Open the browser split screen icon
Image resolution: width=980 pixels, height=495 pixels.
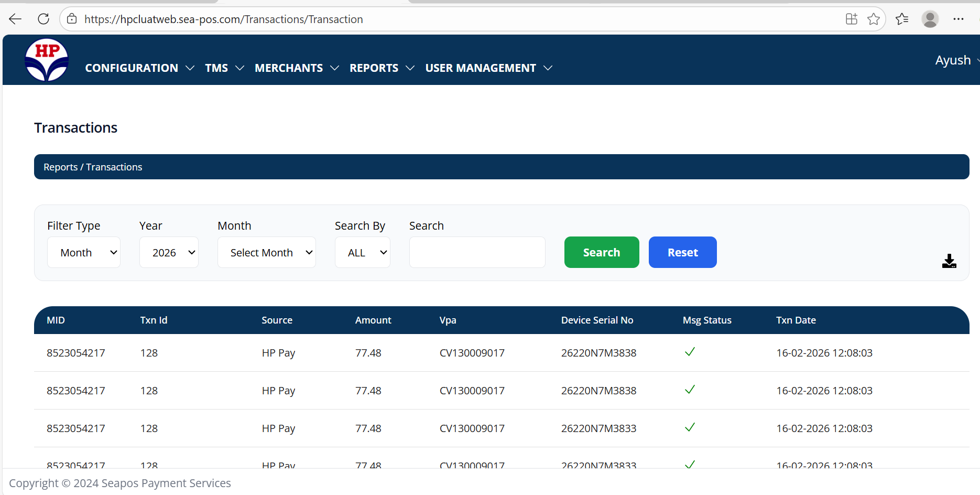(x=851, y=19)
